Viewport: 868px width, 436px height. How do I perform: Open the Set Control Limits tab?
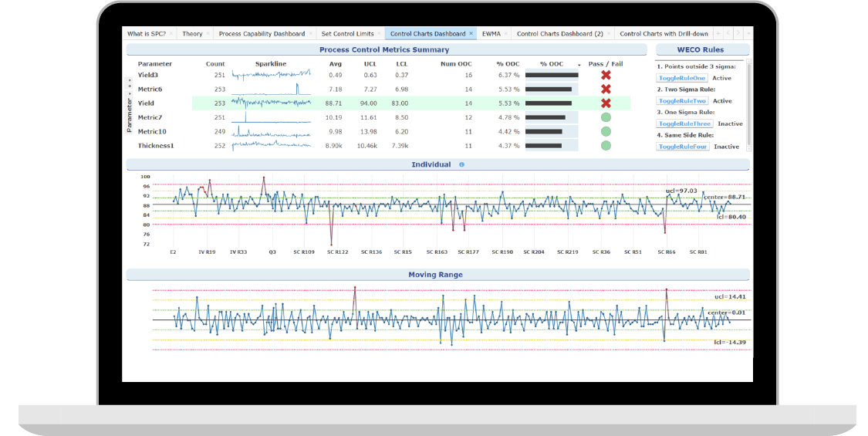(348, 34)
